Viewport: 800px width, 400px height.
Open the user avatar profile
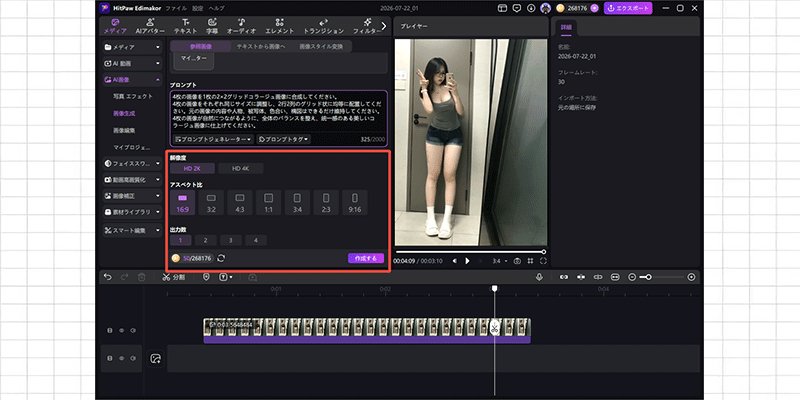545,8
